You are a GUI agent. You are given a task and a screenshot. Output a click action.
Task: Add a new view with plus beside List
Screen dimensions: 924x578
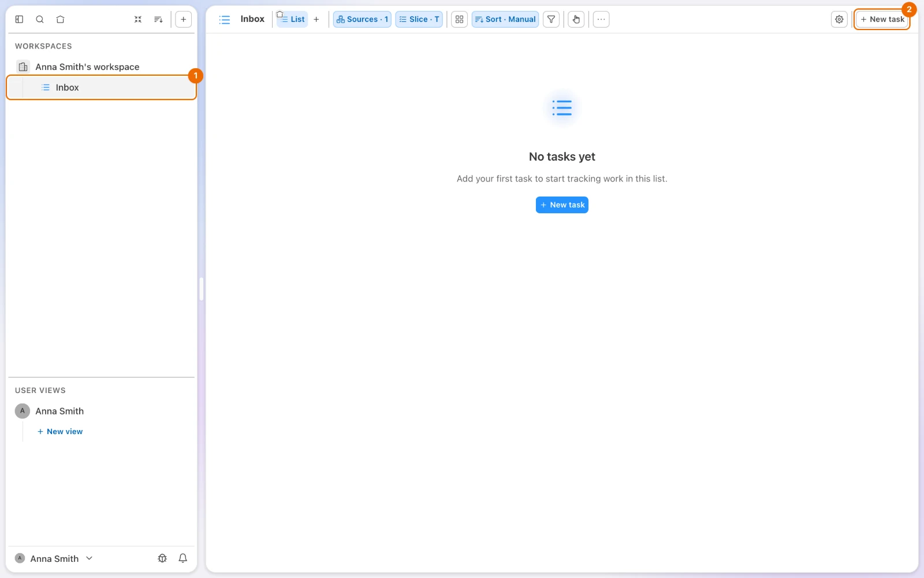coord(316,19)
